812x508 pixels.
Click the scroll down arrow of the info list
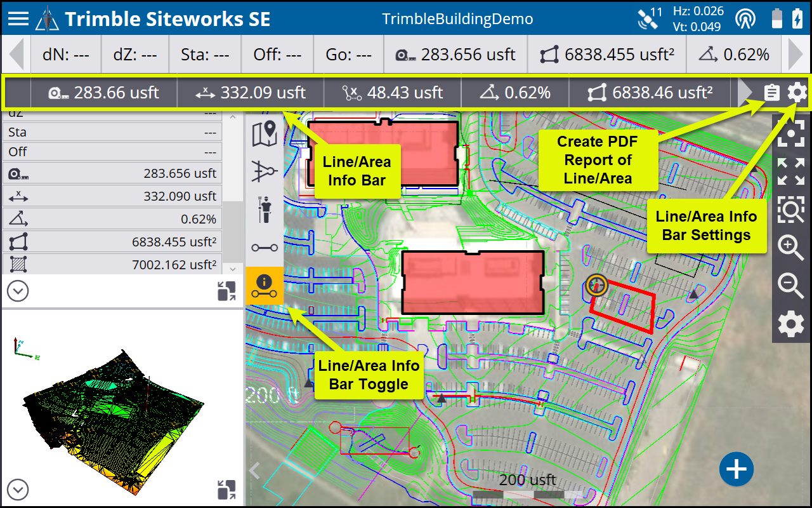click(x=233, y=269)
